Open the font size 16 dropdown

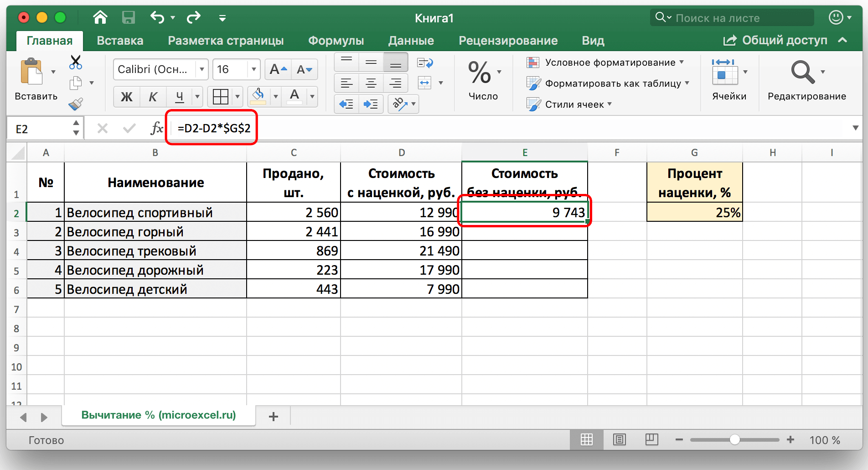(x=253, y=69)
